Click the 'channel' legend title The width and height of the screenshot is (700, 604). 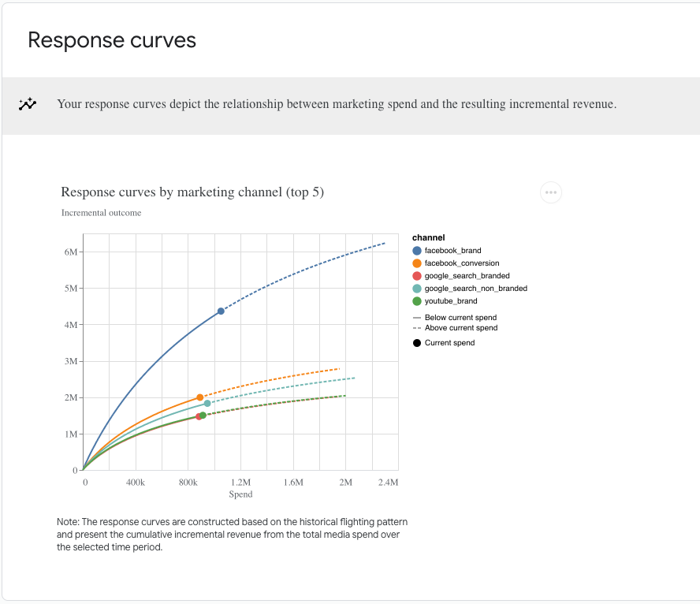(x=429, y=237)
